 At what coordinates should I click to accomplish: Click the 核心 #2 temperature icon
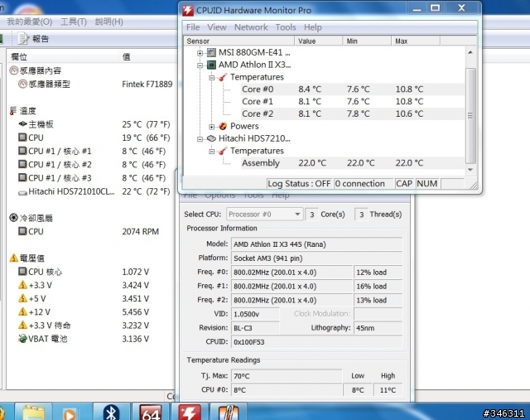coord(22,164)
